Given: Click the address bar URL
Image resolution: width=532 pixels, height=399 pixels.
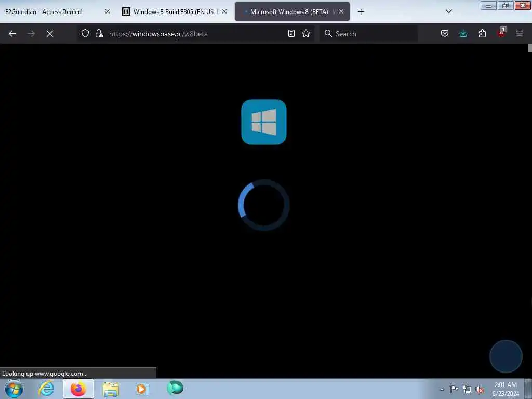Looking at the screenshot, I should pyautogui.click(x=158, y=34).
